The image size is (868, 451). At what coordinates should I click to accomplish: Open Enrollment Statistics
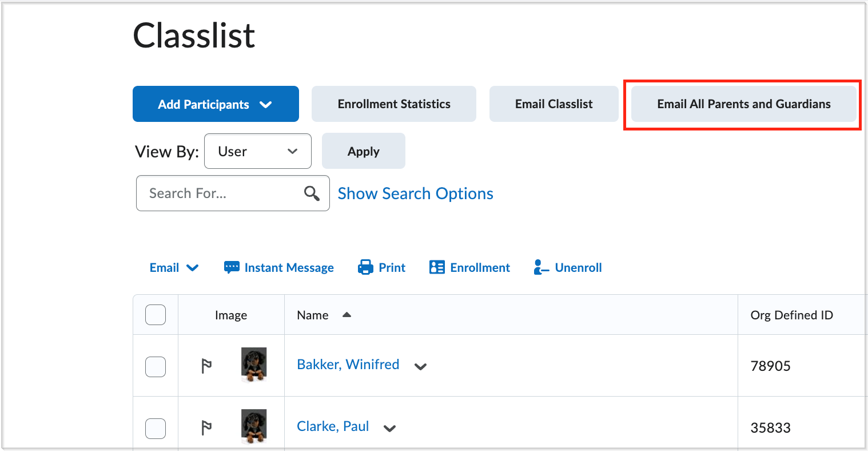click(393, 104)
